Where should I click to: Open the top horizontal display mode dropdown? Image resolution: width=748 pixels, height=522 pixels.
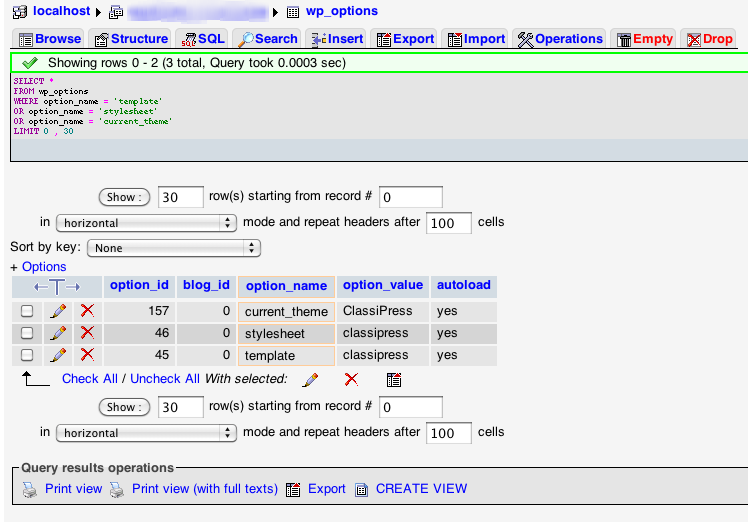(146, 223)
